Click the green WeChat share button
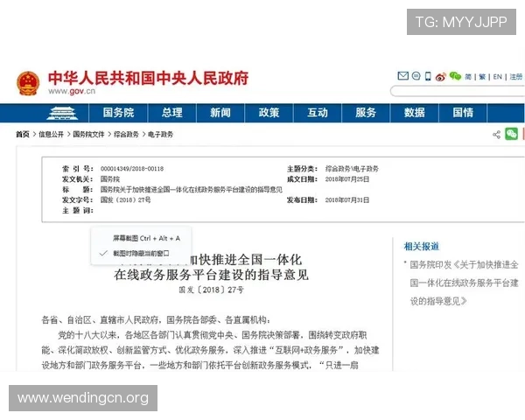The height and width of the screenshot is (420, 525). (x=511, y=134)
